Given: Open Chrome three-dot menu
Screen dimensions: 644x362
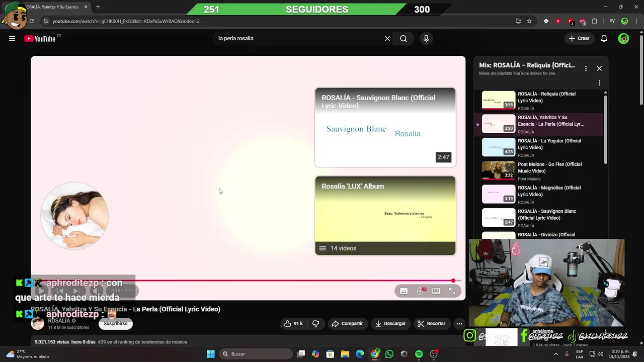Looking at the screenshot, I should pyautogui.click(x=636, y=21).
